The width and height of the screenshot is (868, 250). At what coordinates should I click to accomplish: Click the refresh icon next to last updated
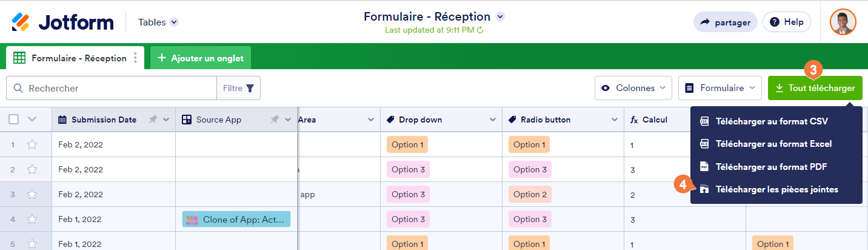pos(480,30)
